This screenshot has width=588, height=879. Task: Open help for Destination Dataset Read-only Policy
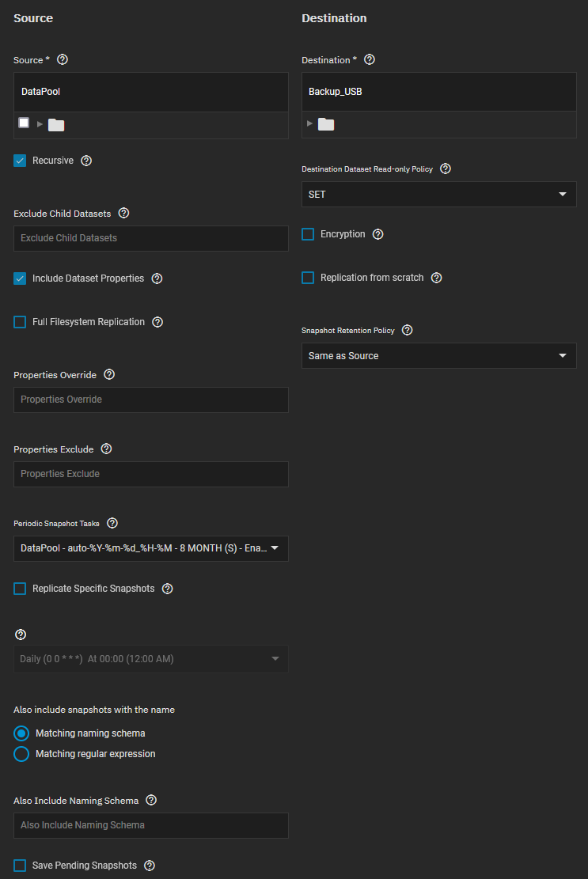(x=446, y=169)
